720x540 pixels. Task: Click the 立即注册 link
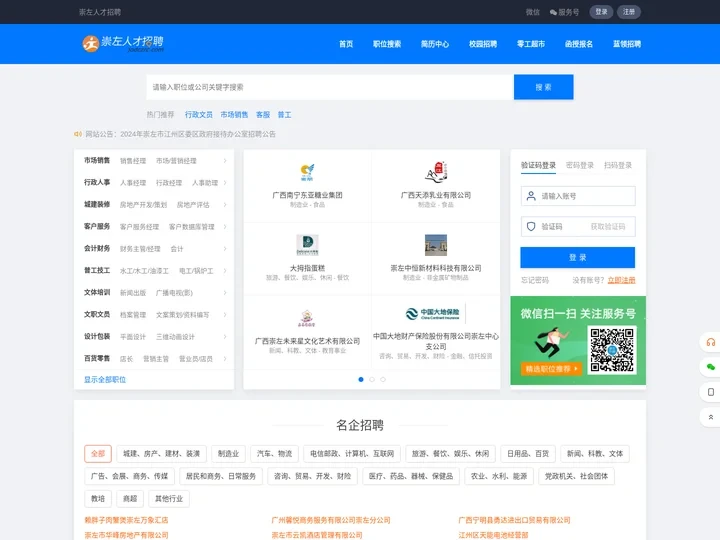[x=621, y=280]
